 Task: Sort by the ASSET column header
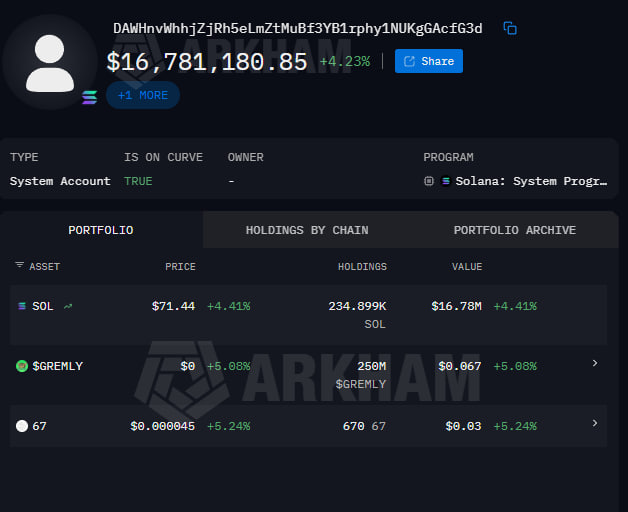[44, 267]
